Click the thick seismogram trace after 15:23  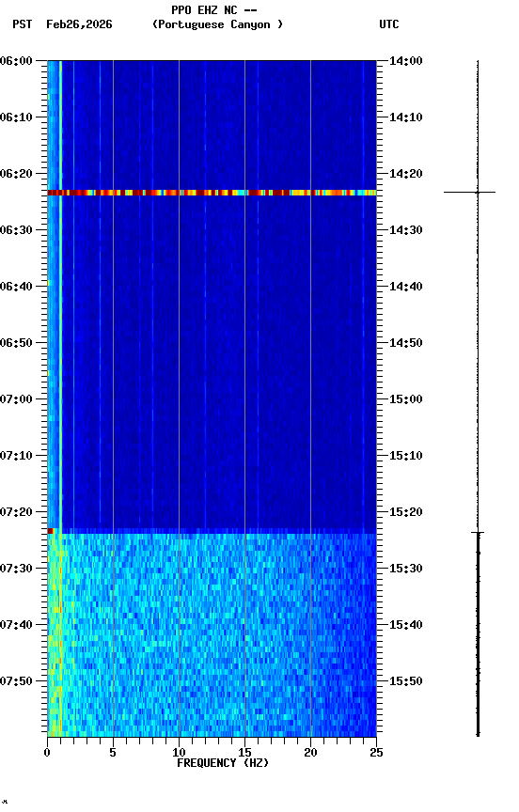(x=478, y=634)
